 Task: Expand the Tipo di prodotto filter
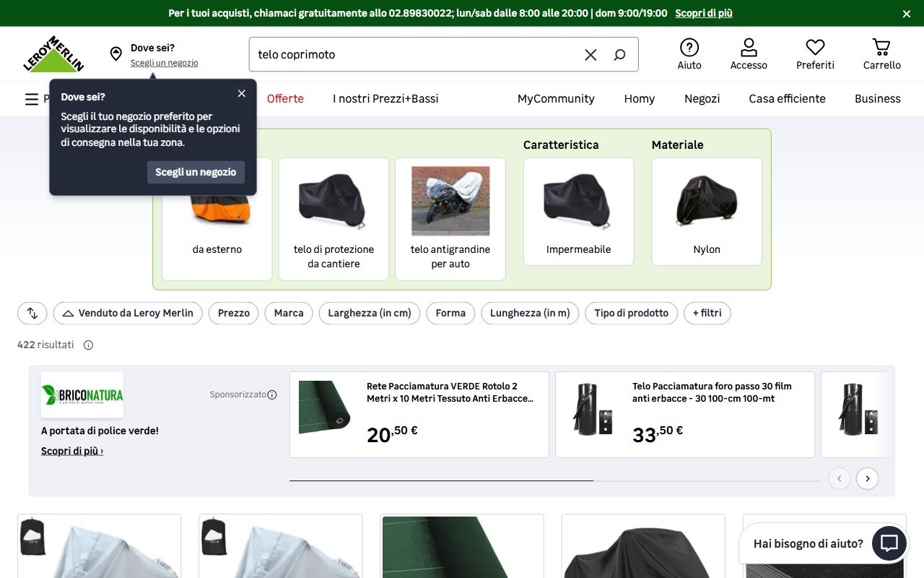coord(632,313)
